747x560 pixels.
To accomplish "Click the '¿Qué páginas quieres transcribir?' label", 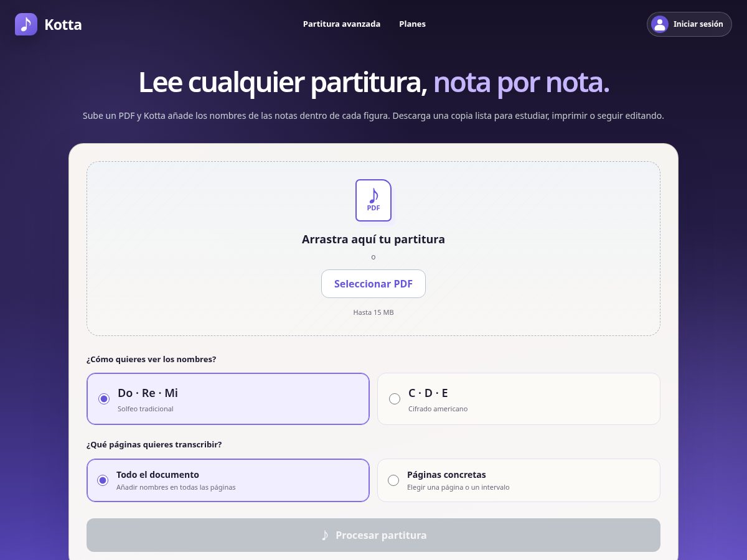I will pyautogui.click(x=154, y=444).
